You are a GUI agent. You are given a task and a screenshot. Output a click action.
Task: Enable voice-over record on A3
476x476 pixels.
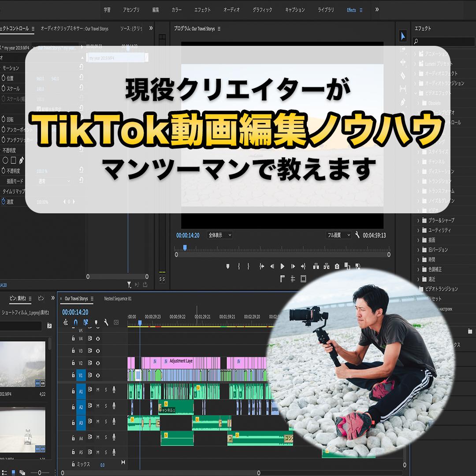coord(114,421)
